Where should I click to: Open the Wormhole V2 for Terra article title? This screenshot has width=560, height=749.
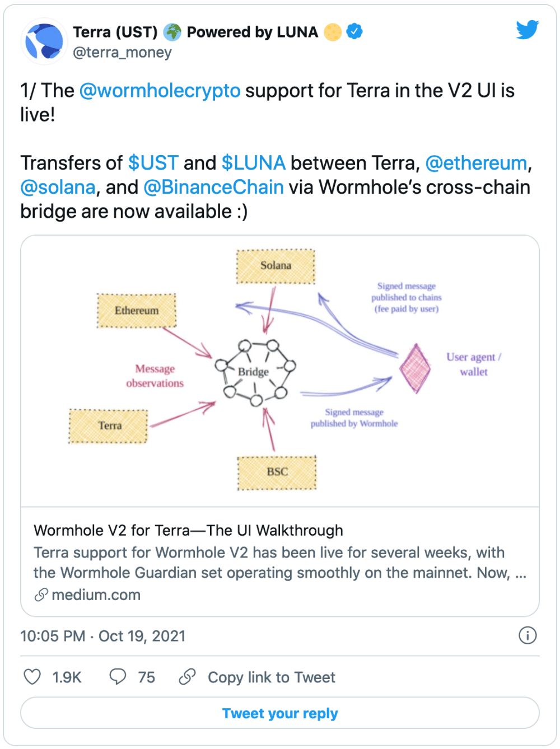tap(189, 530)
